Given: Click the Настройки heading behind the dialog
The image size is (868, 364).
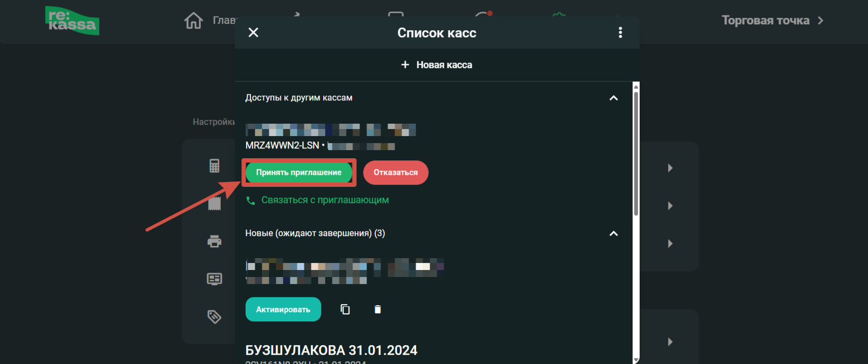Looking at the screenshot, I should (x=214, y=122).
